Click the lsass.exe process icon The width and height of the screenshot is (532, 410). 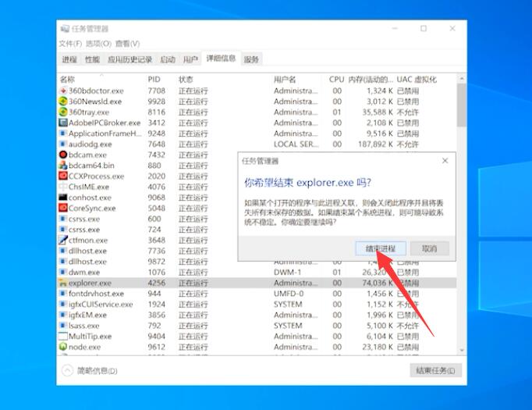pos(63,326)
